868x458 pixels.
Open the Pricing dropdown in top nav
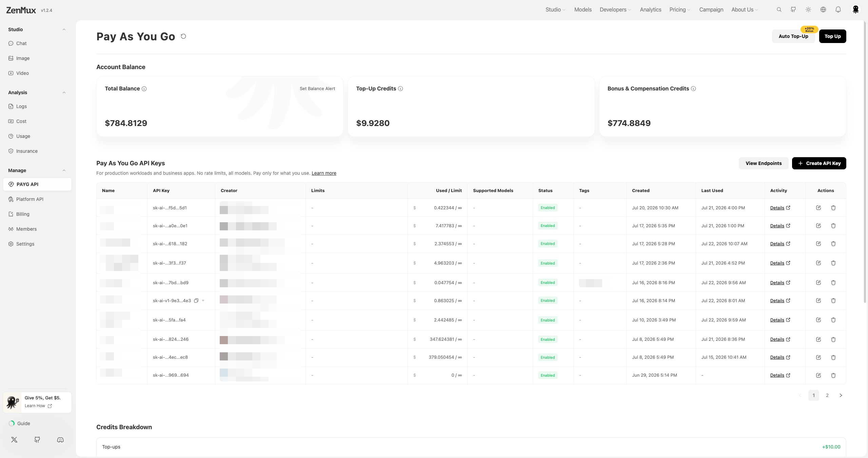pyautogui.click(x=680, y=9)
